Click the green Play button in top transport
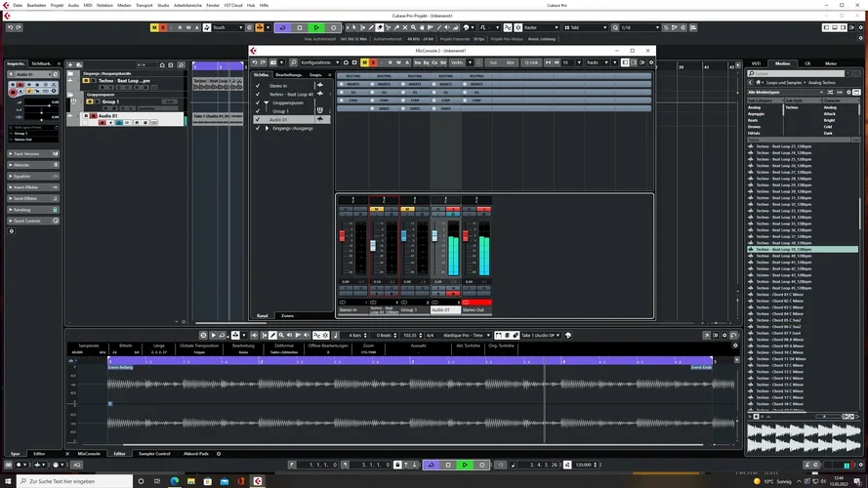The width and height of the screenshot is (868, 488). pos(316,27)
